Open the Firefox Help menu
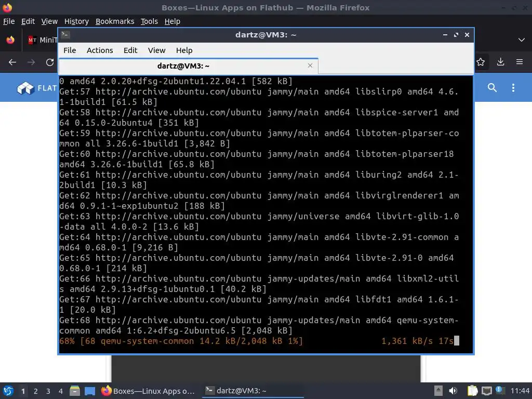 (x=172, y=21)
